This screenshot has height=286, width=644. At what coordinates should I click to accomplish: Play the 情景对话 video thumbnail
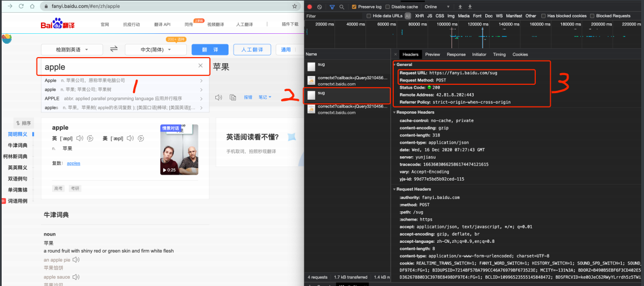coord(179,149)
